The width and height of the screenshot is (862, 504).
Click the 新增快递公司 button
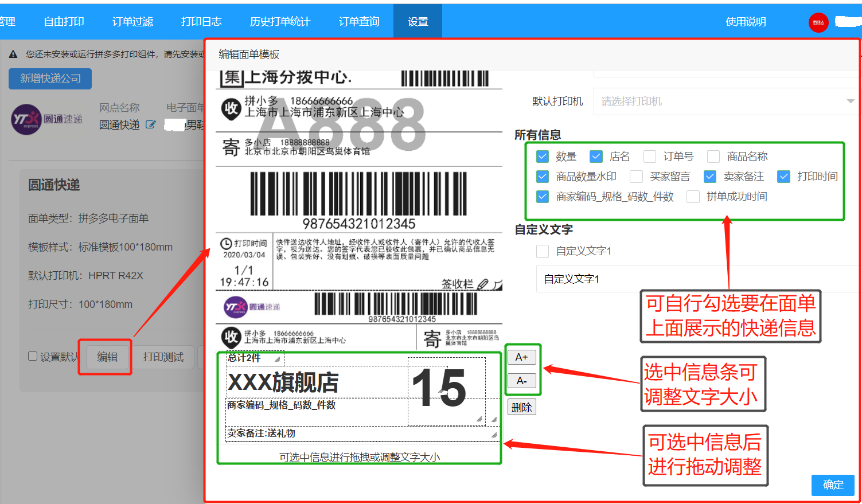[x=50, y=79]
